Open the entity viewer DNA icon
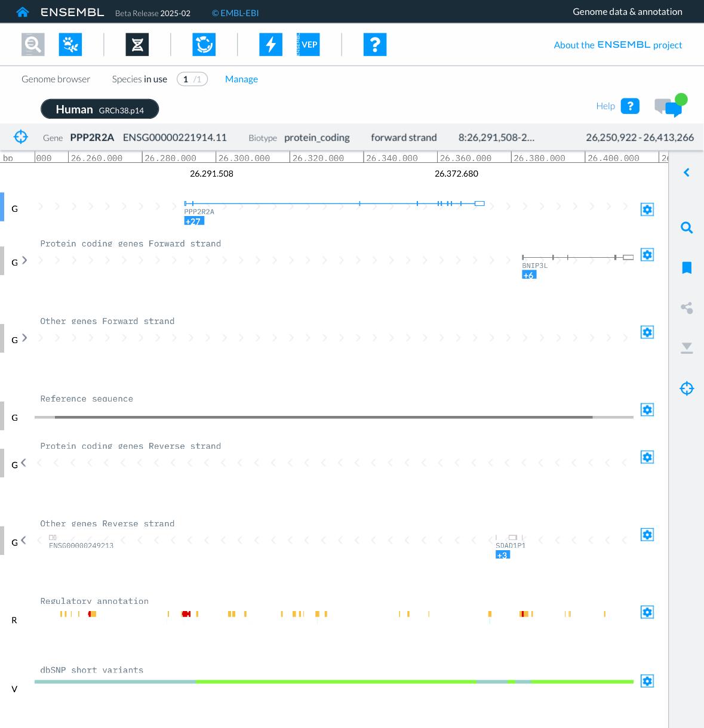This screenshot has height=728, width=704. click(x=137, y=45)
